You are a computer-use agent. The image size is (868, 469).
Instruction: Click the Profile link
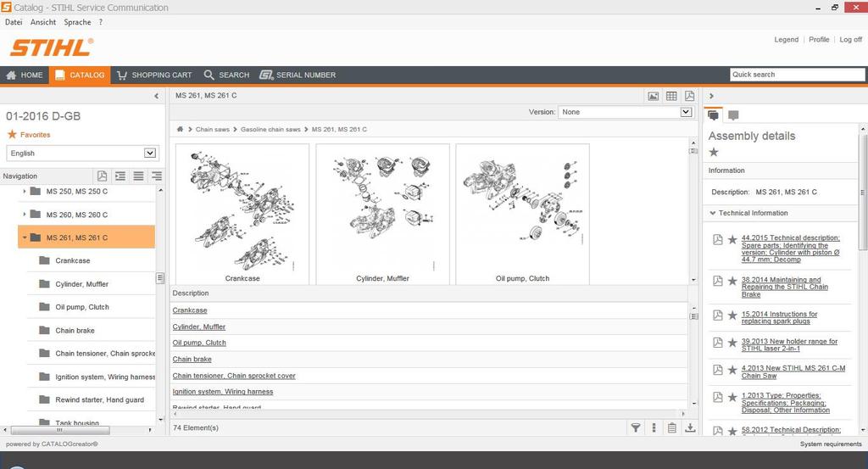point(819,39)
